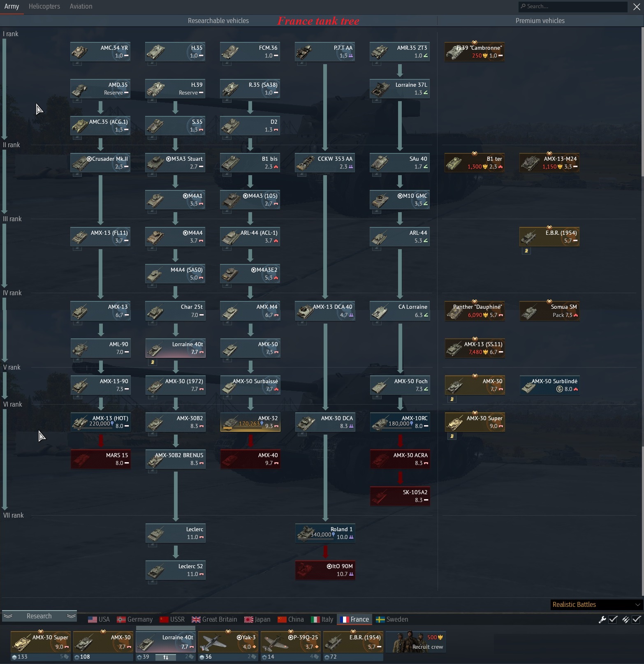Click the Lorraine 40t swap arrows icon
The height and width of the screenshot is (664, 644).
(x=166, y=657)
